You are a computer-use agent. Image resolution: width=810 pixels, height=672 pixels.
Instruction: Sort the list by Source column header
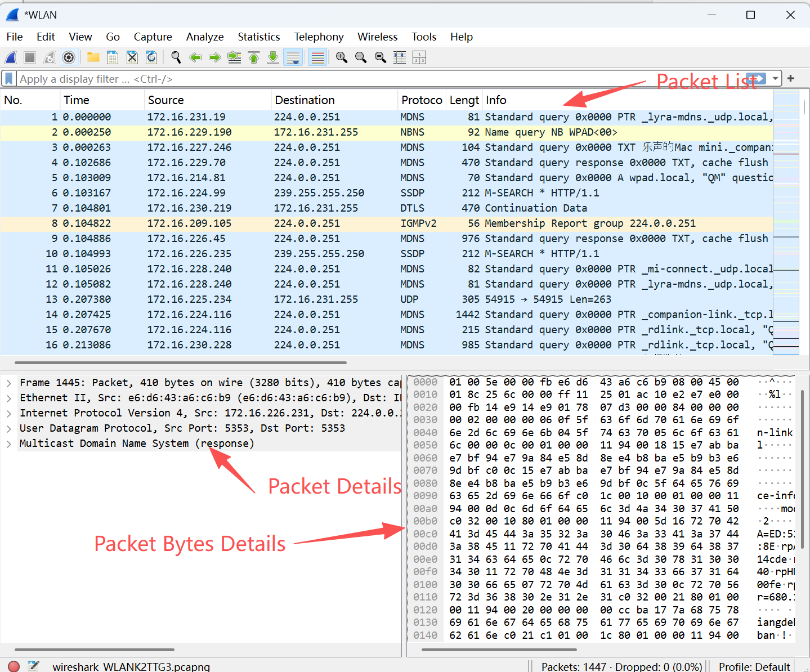pos(166,100)
